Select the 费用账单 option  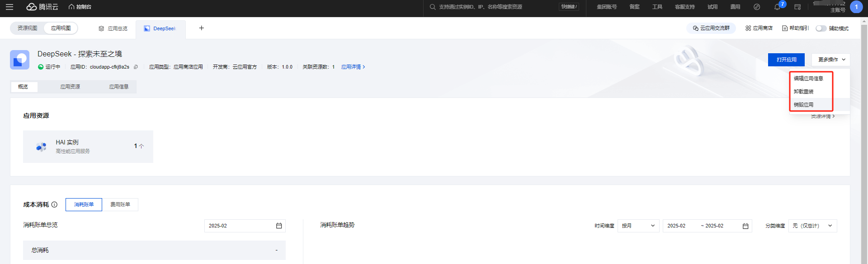pos(120,204)
